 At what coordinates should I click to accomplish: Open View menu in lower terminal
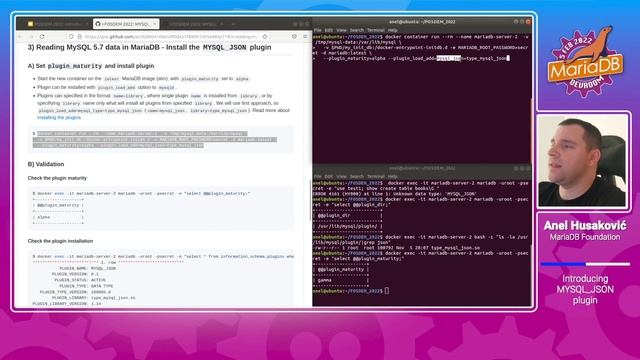coord(341,176)
